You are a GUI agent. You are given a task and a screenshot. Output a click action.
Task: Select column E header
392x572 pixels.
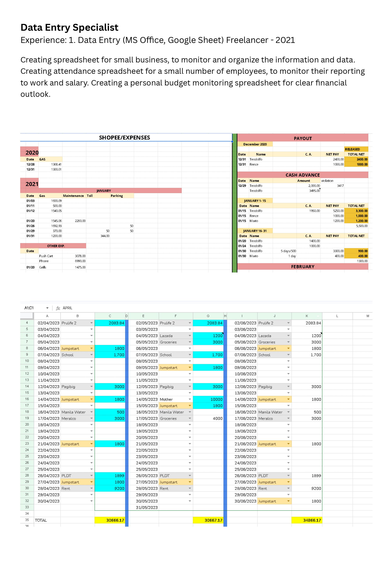point(144,316)
